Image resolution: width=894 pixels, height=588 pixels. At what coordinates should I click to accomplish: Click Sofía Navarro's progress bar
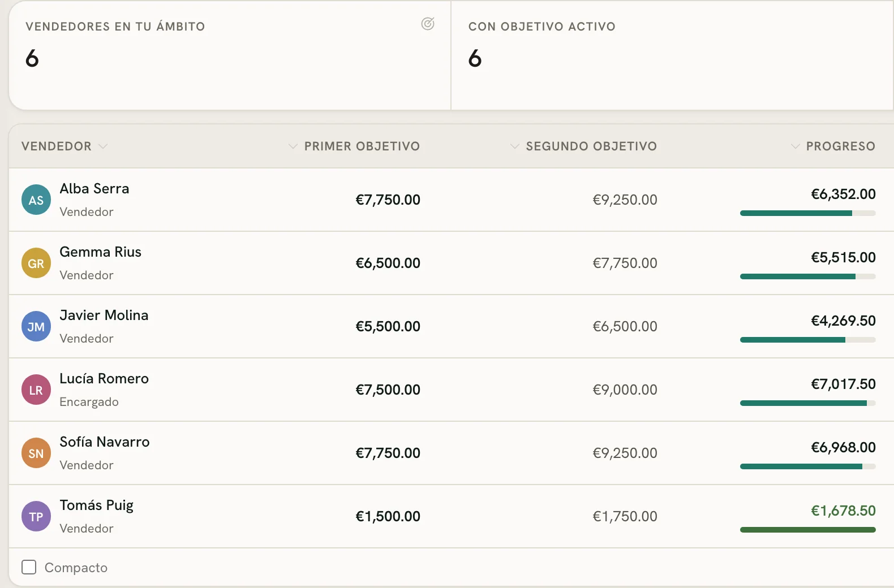808,466
